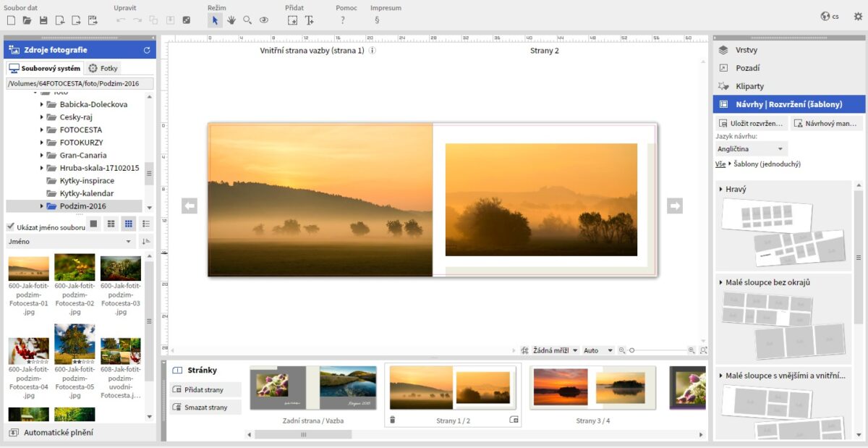Switch to the Fotky tab
This screenshot has width=868, height=448.
103,68
